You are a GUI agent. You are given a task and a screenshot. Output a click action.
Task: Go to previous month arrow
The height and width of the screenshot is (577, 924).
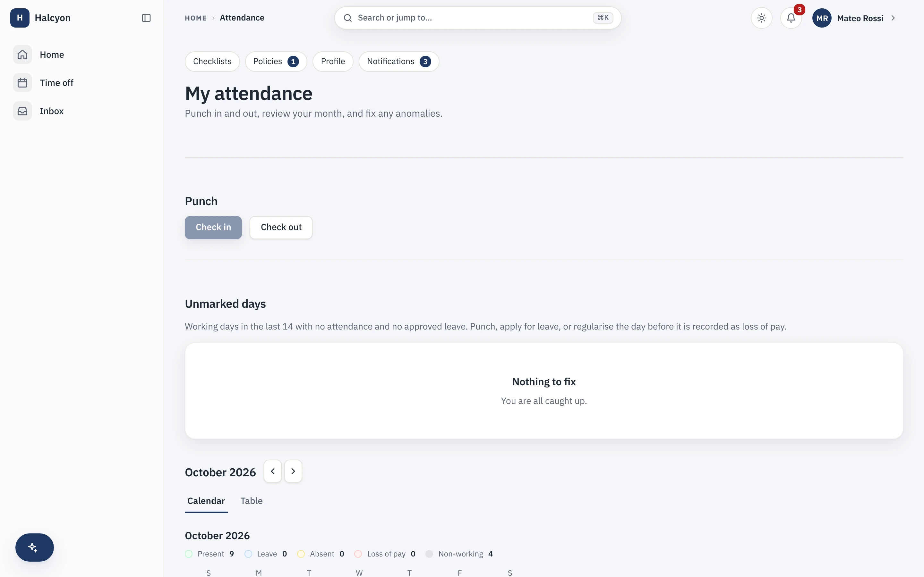273,471
